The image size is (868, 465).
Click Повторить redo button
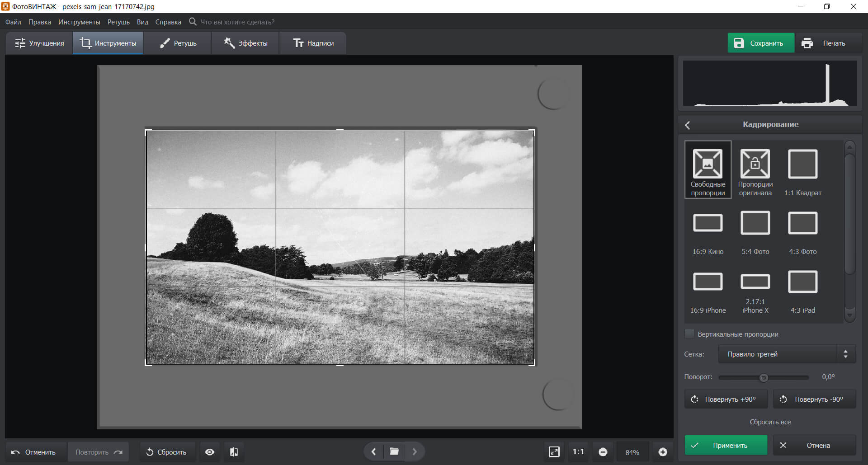(x=99, y=452)
